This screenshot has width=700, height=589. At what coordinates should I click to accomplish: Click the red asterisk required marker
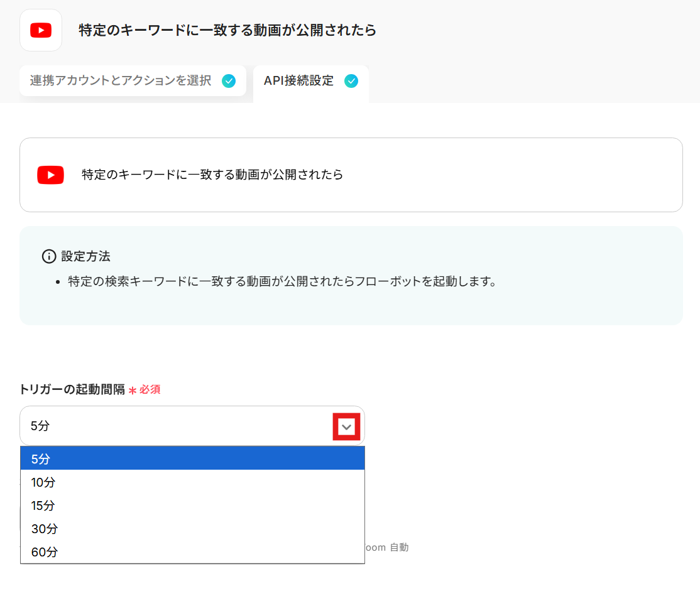click(133, 391)
